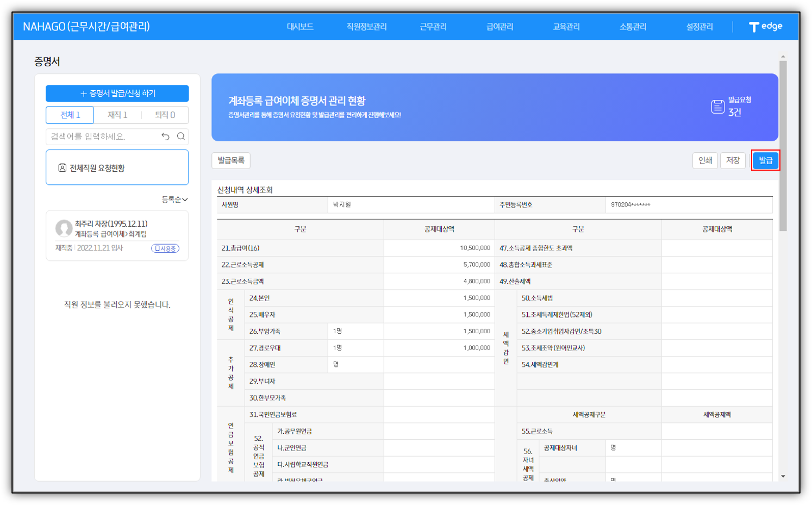Click the 25.배우자 row label
812x505 pixels.
pyautogui.click(x=262, y=315)
